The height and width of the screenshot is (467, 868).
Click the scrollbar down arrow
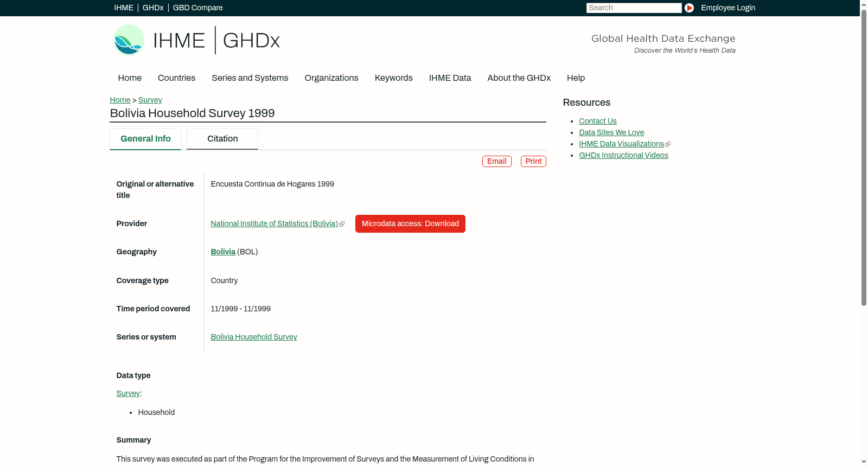coord(864,462)
